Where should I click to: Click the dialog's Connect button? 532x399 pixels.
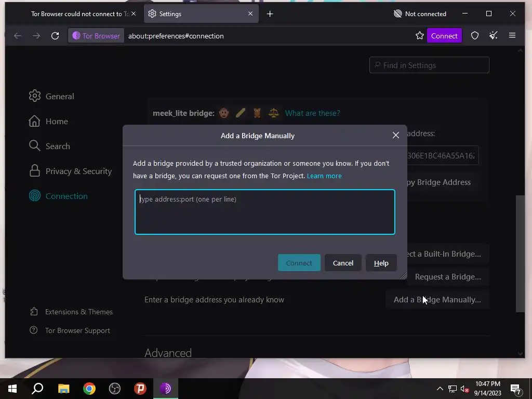[299, 263]
